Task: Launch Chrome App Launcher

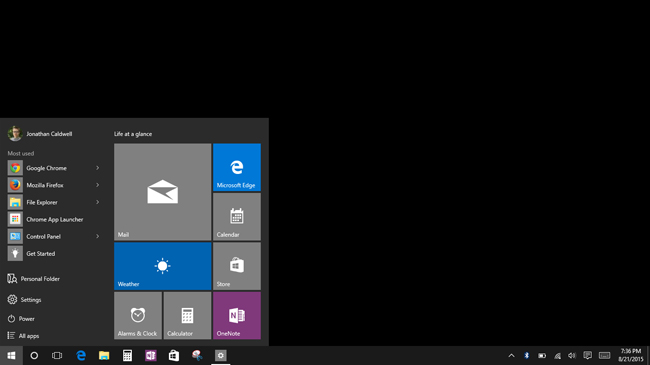Action: coord(54,219)
